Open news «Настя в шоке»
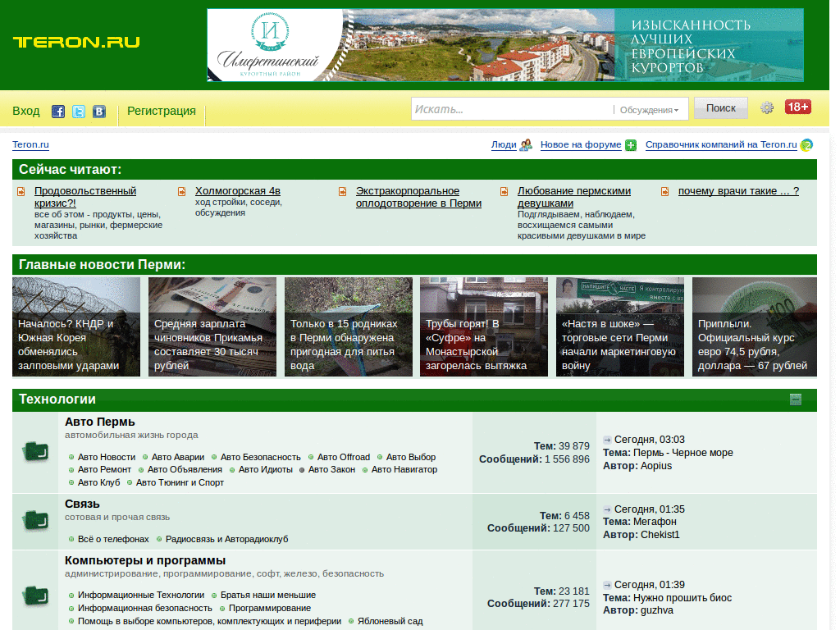 620,326
